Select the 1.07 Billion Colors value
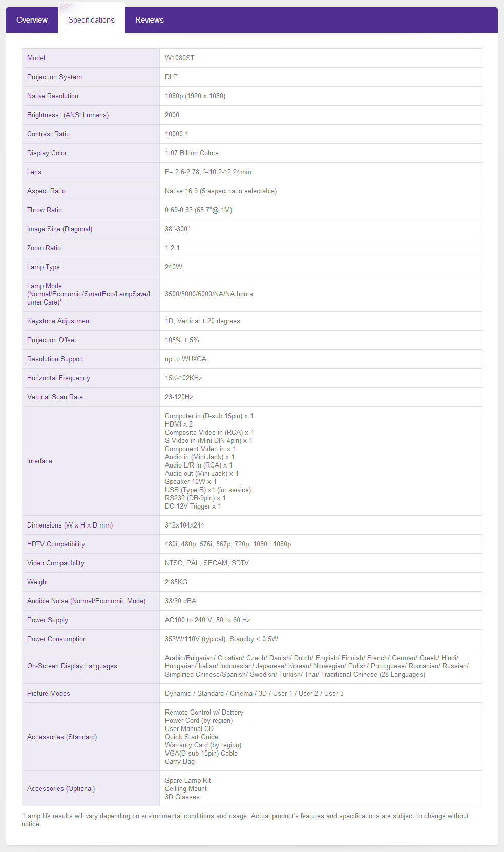Screen dimensions: 504x852 tap(192, 153)
